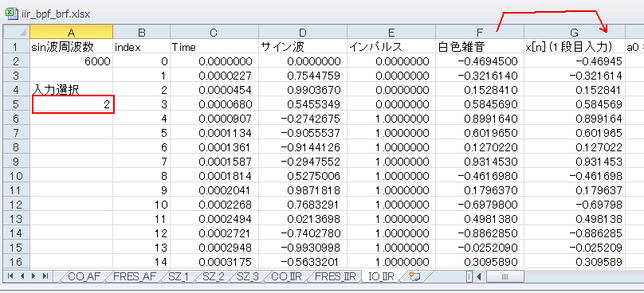Go to the previous sheet tab with the arrow
Screen dimensions: 644x293
(22, 276)
